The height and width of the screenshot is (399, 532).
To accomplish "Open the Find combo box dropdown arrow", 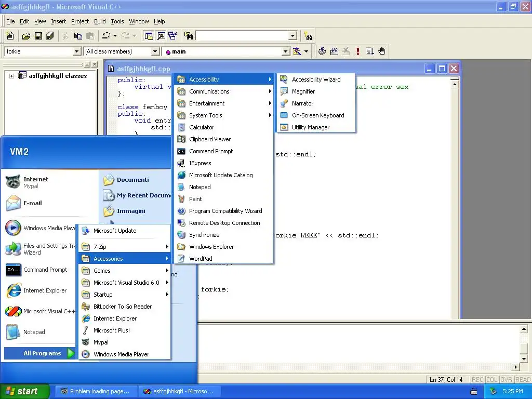I will [293, 36].
